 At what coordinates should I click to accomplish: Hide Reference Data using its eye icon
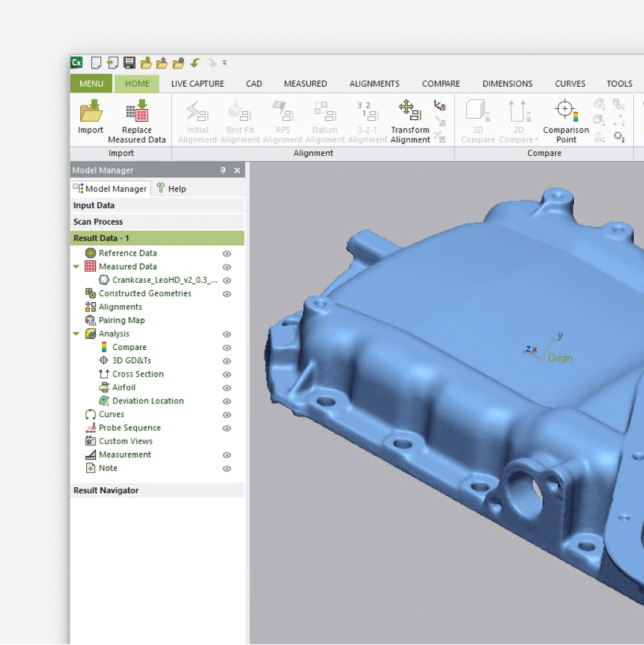pos(227,254)
